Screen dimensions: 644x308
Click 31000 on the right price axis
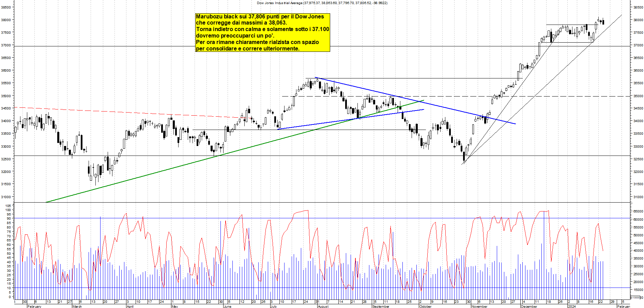638,197
